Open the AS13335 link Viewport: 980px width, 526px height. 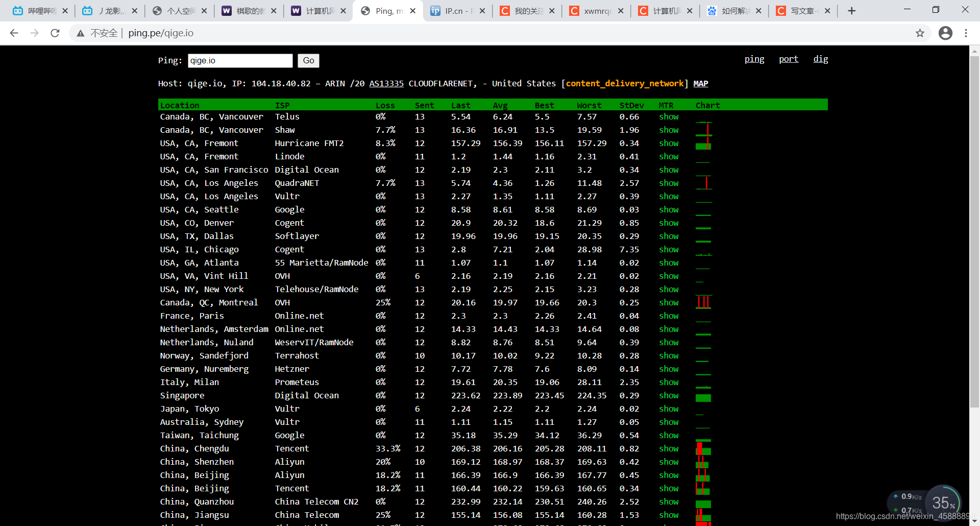pos(386,84)
